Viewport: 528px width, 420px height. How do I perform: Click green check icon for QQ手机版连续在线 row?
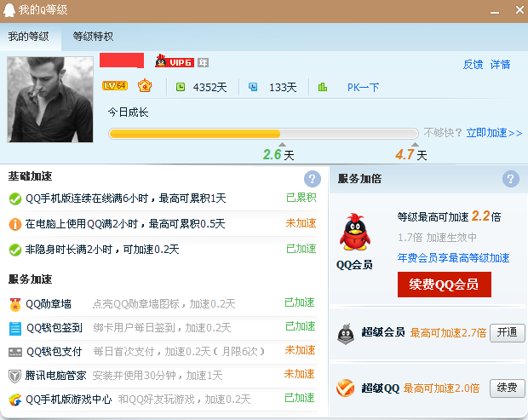[15, 198]
